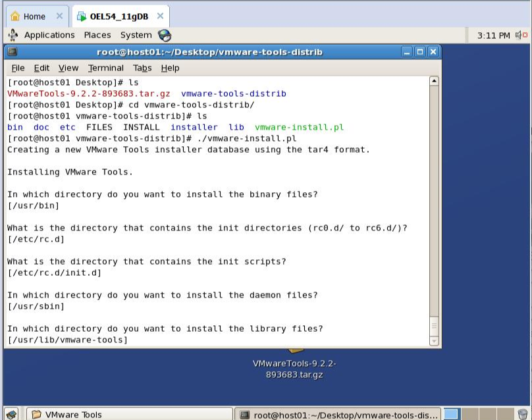The width and height of the screenshot is (532, 420).
Task: Open the Terminal menu
Action: 106,68
